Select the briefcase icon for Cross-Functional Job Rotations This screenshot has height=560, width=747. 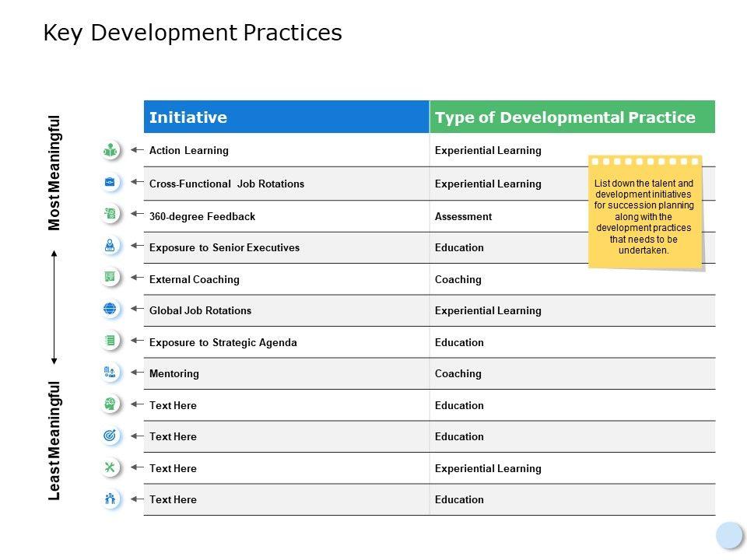coord(110,183)
